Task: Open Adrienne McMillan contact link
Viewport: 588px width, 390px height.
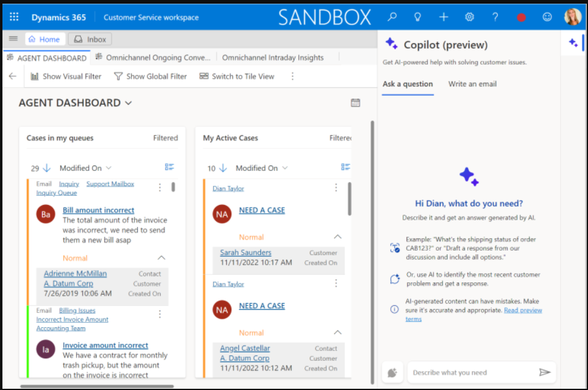Action: pos(75,273)
